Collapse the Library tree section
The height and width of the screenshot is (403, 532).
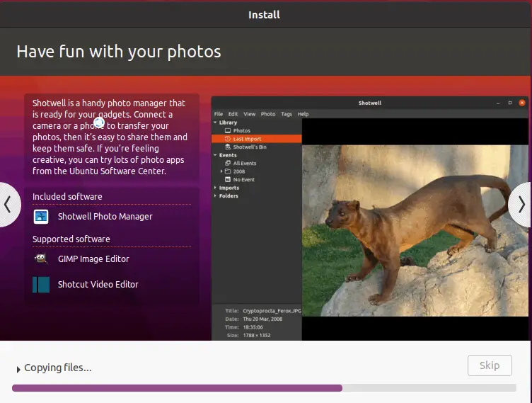216,123
